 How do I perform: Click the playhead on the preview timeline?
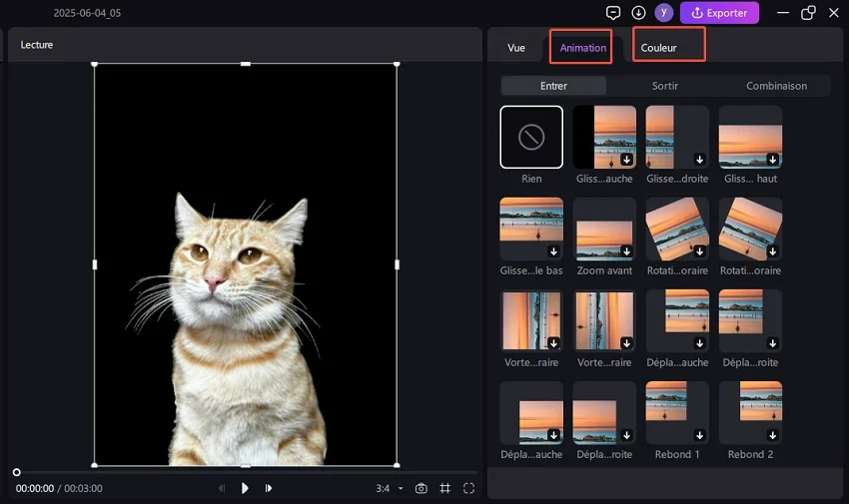point(16,472)
